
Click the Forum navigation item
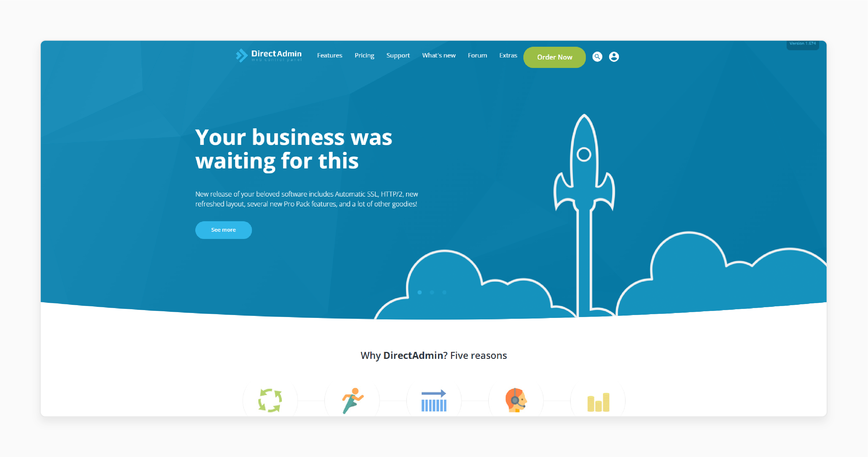click(x=477, y=56)
